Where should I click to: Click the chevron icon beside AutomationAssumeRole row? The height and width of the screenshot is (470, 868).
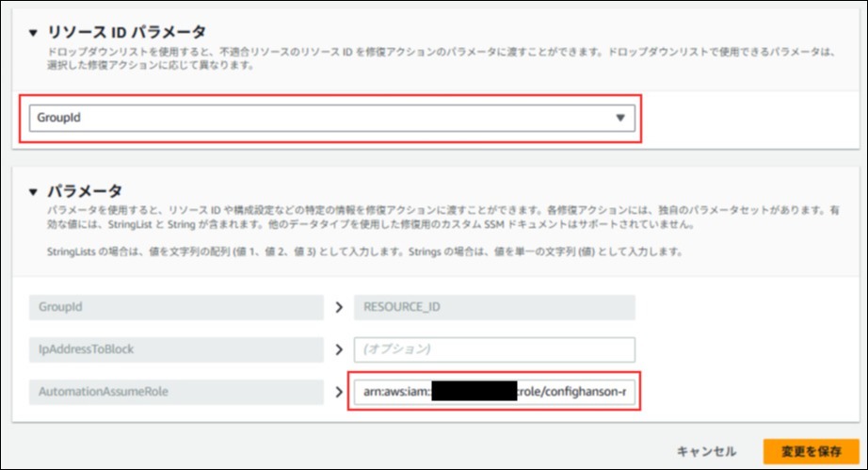(x=338, y=390)
